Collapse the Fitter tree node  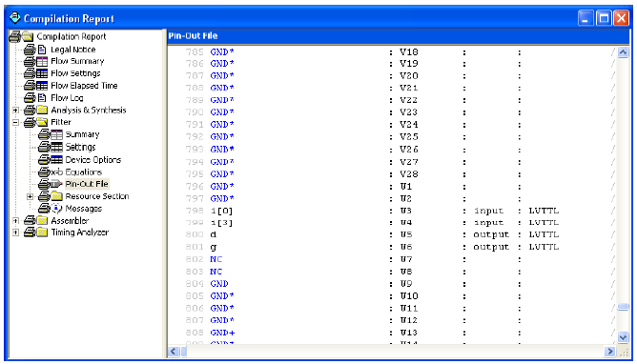point(15,122)
